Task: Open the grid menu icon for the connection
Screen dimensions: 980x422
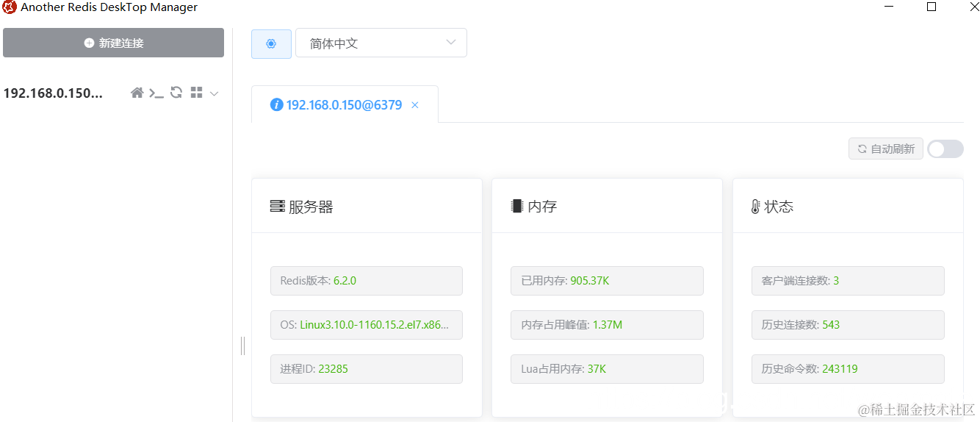Action: pyautogui.click(x=196, y=93)
